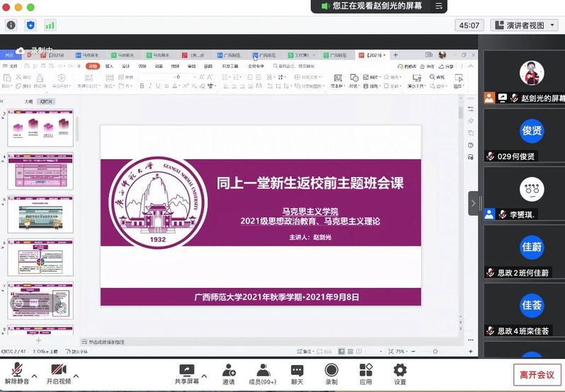
Task: Open the menu icon on the screen-sharing banner
Action: pos(438,6)
